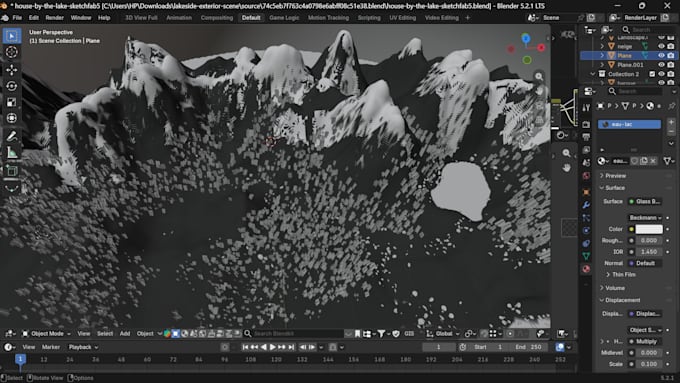
Task: Toggle the properties editor pin
Action: [671, 106]
